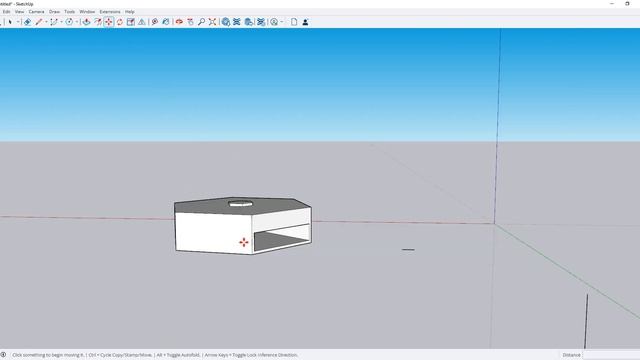Screen dimensions: 640x360
Task: Select the Rotate tool
Action: point(120,22)
